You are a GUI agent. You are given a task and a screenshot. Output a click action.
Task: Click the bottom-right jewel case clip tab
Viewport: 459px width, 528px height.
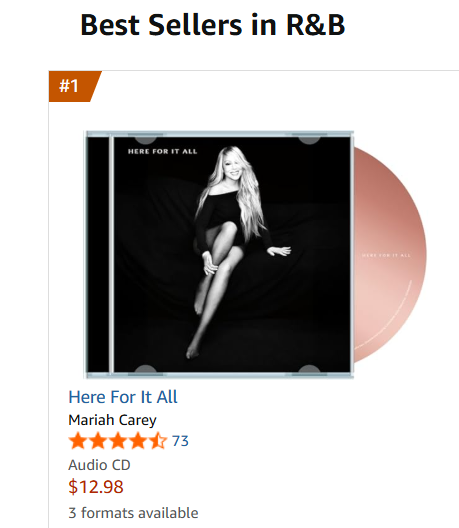point(309,369)
